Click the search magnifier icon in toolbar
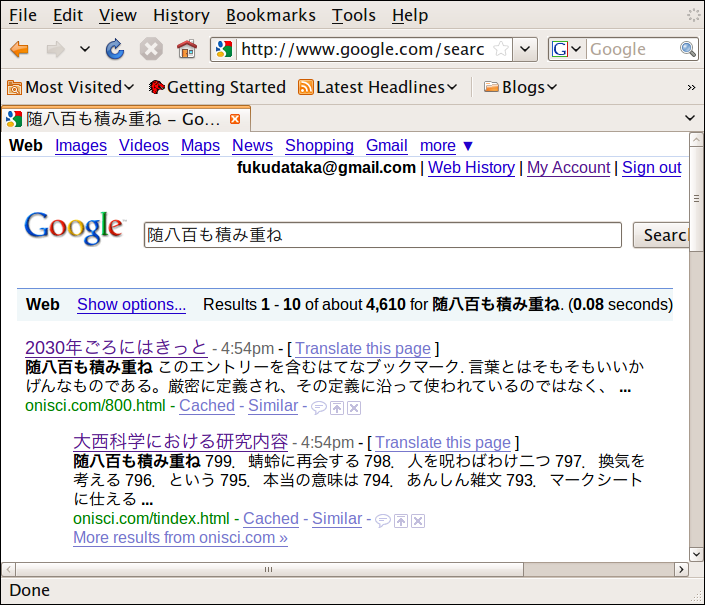The image size is (705, 605). [x=688, y=49]
